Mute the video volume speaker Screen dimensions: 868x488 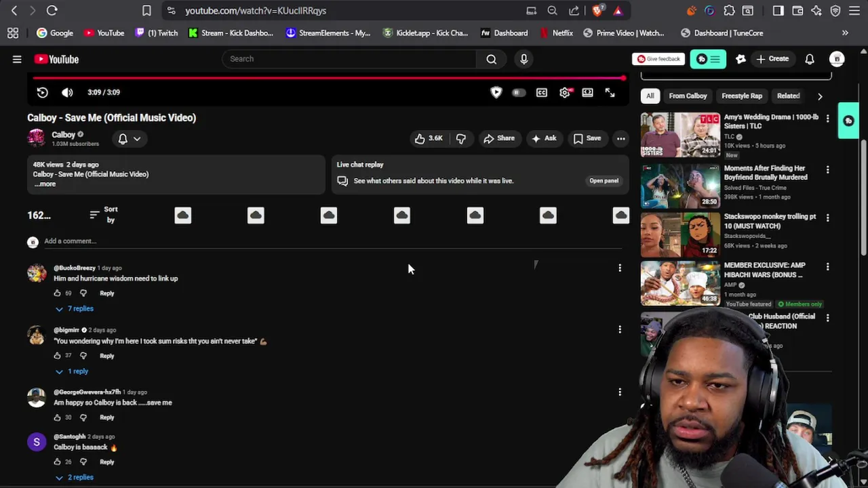[67, 92]
